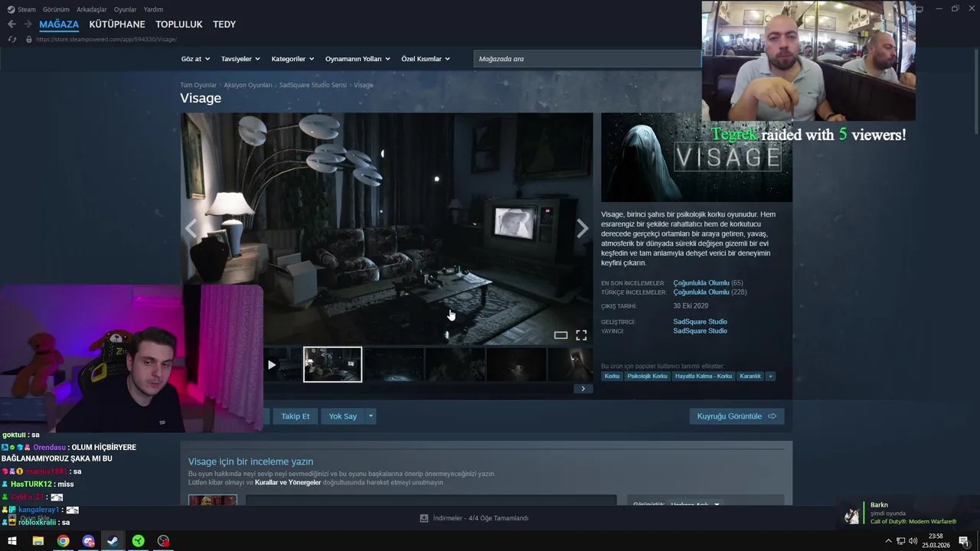Screen dimensions: 980x551
Task: Expand the Kategoriler dropdown
Action: [x=293, y=59]
